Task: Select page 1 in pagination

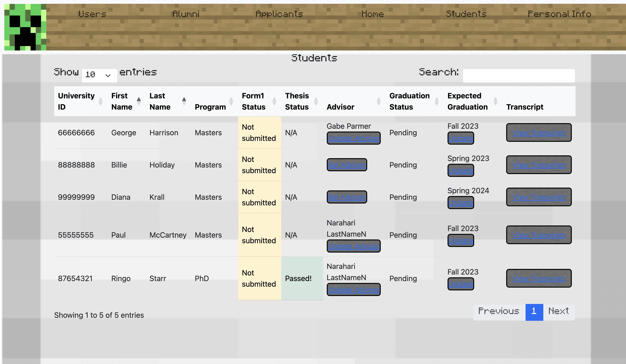Action: (534, 312)
